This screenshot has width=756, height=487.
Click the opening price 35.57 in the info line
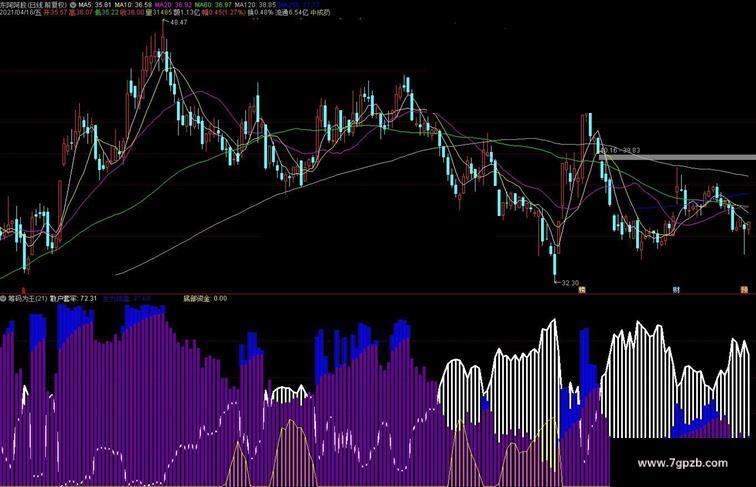(59, 13)
